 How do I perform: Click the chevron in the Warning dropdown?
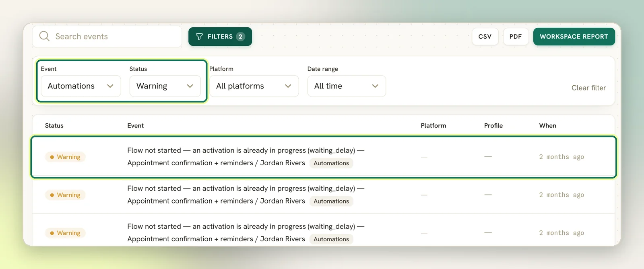pos(190,86)
